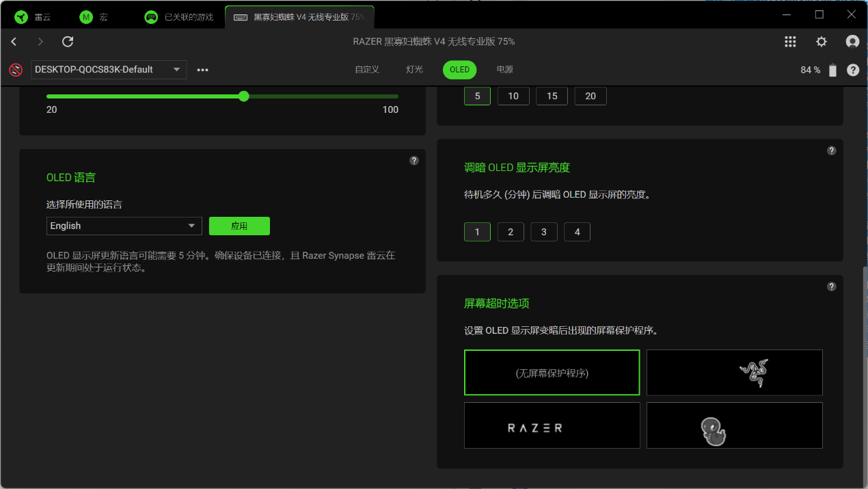The width and height of the screenshot is (868, 489).
Task: Click the help icon in OLED 语言 panel
Action: pos(413,161)
